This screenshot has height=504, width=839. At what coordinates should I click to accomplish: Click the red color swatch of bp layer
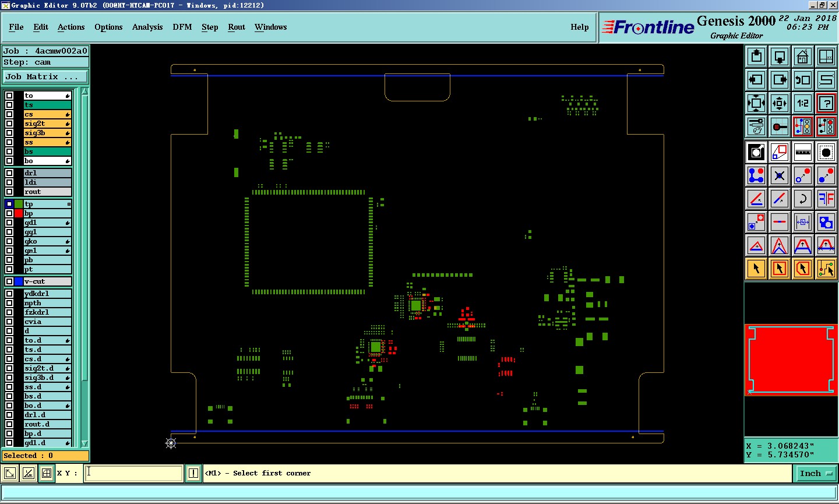(19, 213)
